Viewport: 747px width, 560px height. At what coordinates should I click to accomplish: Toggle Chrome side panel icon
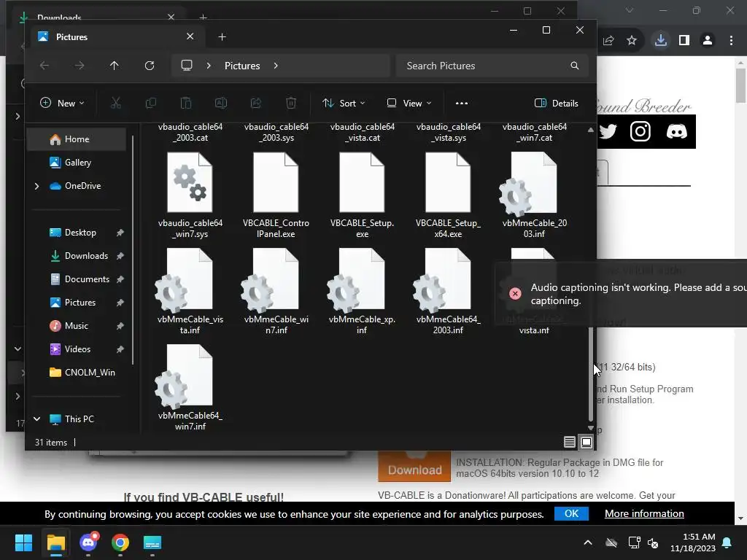point(684,41)
